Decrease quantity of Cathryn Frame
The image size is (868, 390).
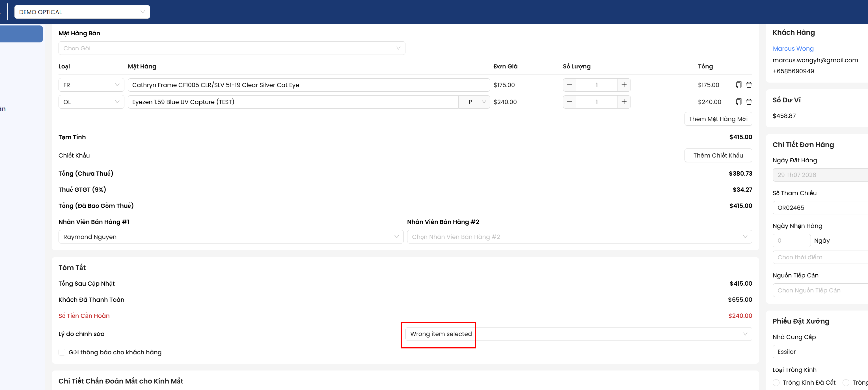[569, 85]
